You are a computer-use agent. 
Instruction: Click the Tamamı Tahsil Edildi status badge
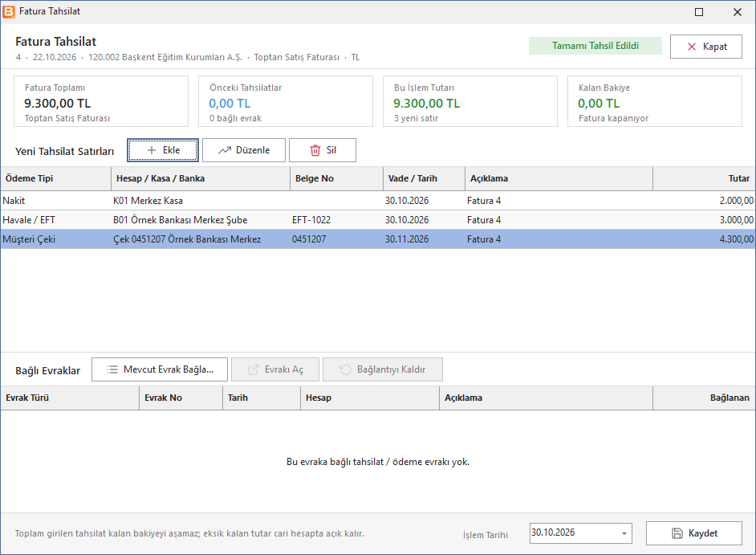[595, 46]
